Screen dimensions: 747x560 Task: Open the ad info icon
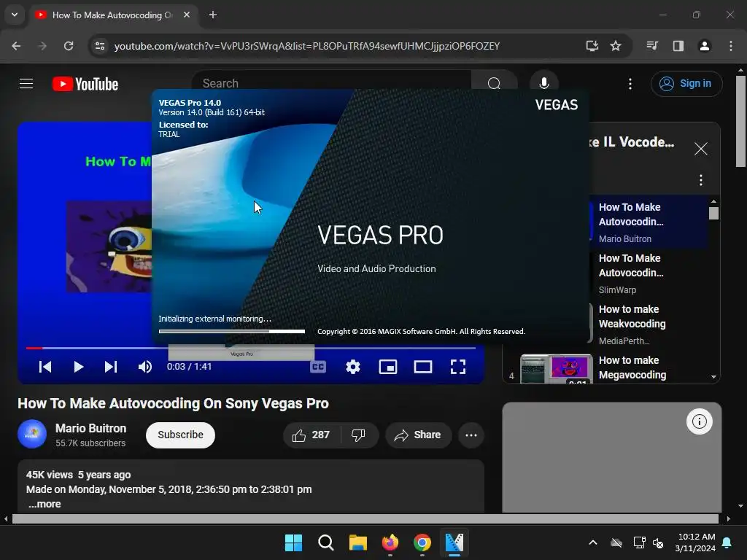(x=699, y=421)
